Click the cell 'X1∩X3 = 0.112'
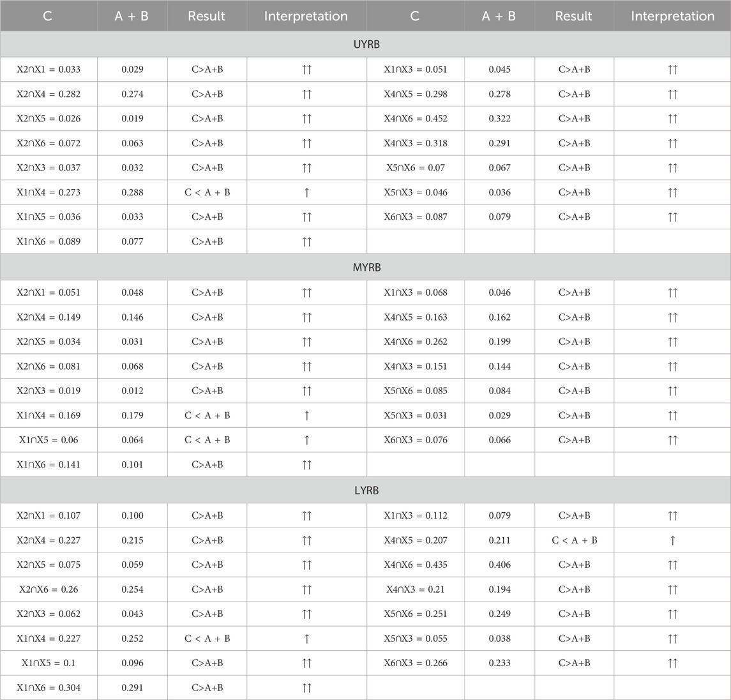Screen dimensions: 731x700 (416, 516)
